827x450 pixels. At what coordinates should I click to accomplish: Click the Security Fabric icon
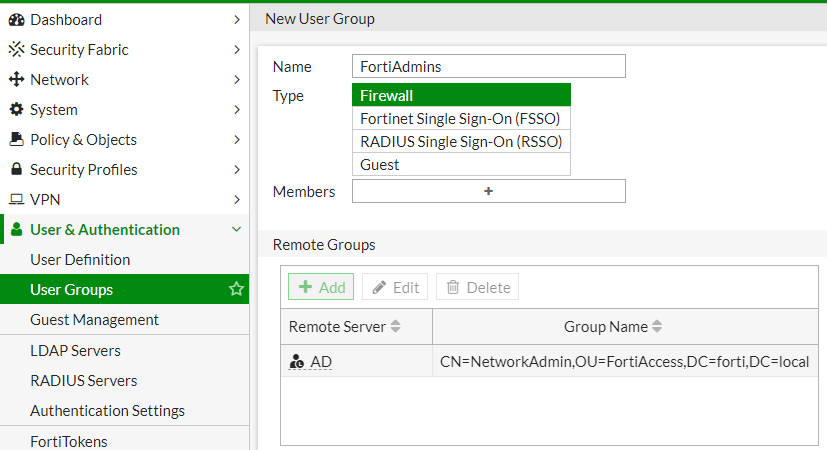16,50
